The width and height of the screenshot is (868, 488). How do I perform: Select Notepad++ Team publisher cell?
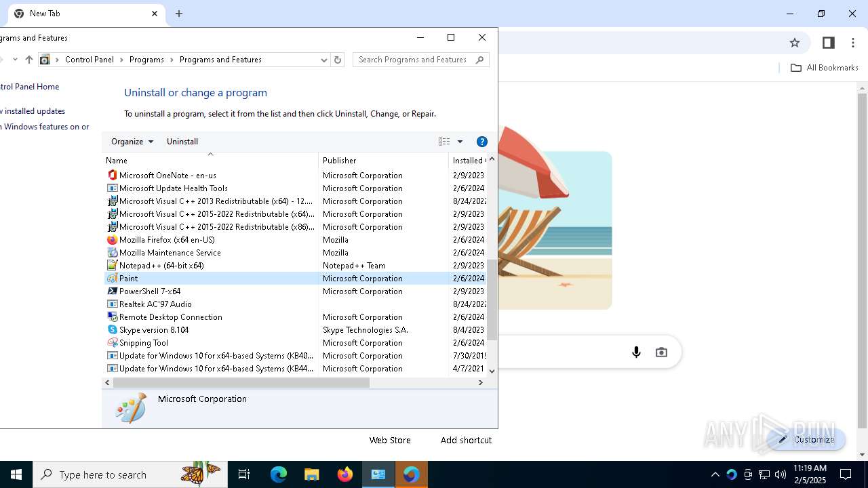tap(354, 265)
